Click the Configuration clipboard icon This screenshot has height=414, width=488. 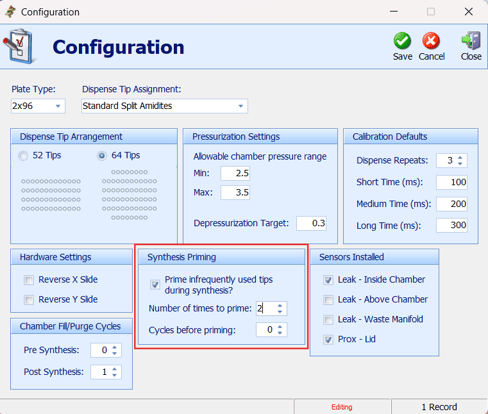(x=18, y=46)
